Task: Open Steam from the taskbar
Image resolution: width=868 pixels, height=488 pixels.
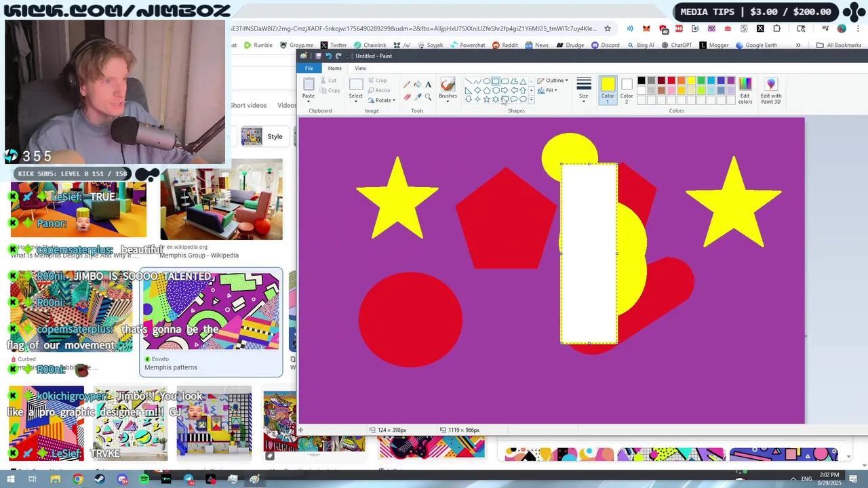Action: [100, 479]
